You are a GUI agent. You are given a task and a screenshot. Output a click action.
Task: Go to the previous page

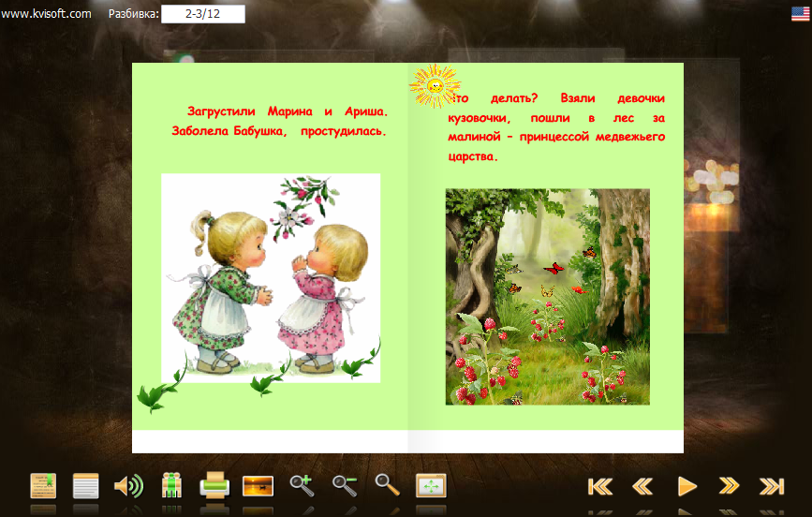click(x=642, y=486)
